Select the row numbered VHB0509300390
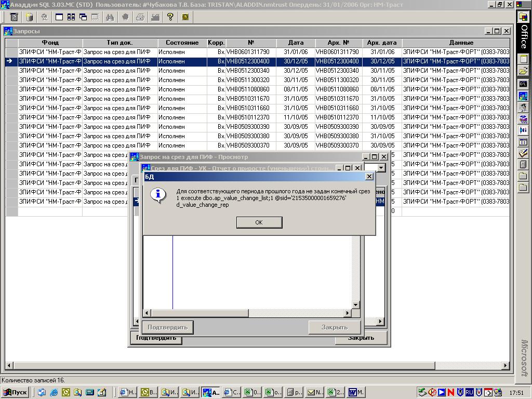 click(x=258, y=127)
